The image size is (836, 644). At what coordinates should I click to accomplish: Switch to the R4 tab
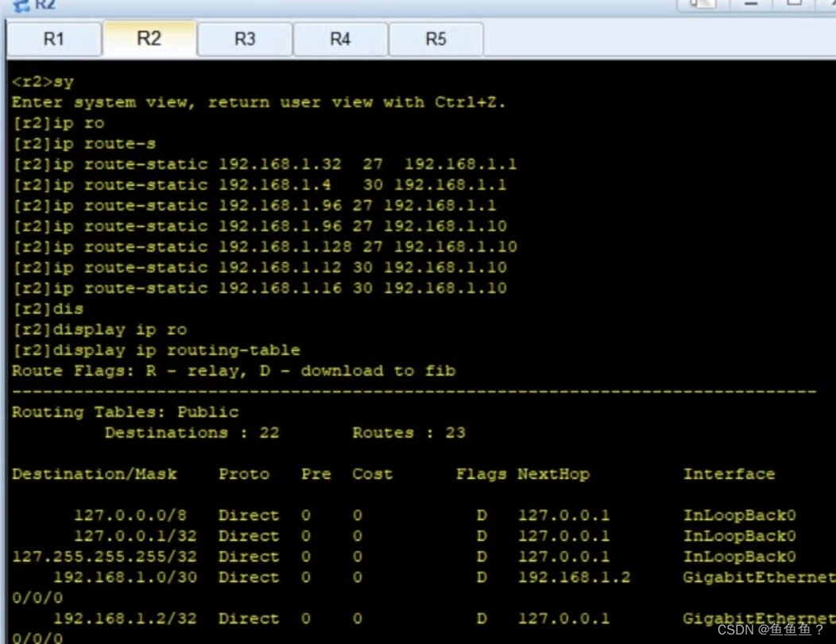(x=340, y=39)
